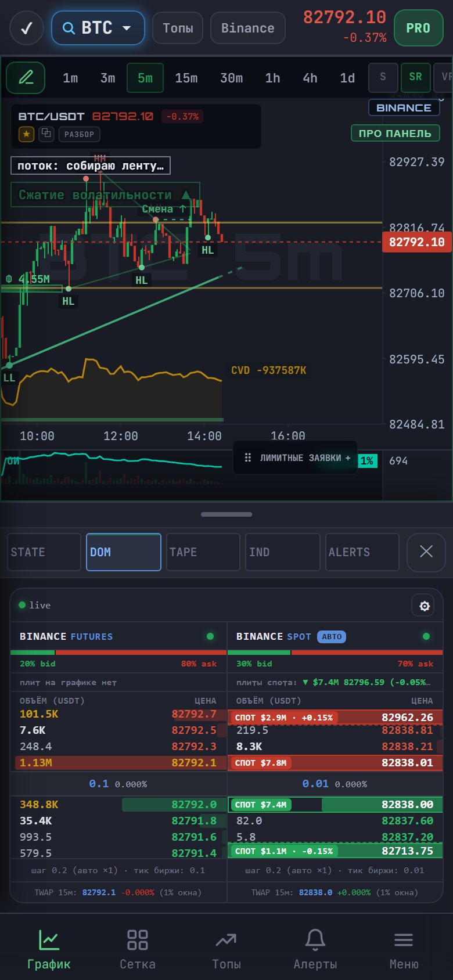
Task: Tap the green PRO button
Action: click(418, 28)
